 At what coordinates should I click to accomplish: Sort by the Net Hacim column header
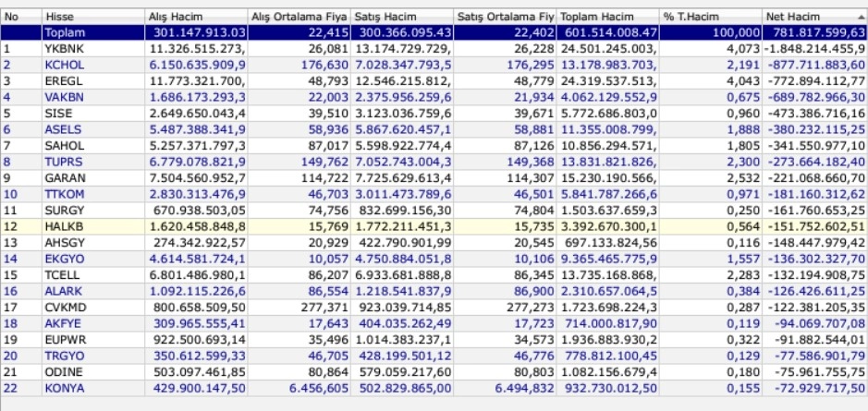pos(815,17)
